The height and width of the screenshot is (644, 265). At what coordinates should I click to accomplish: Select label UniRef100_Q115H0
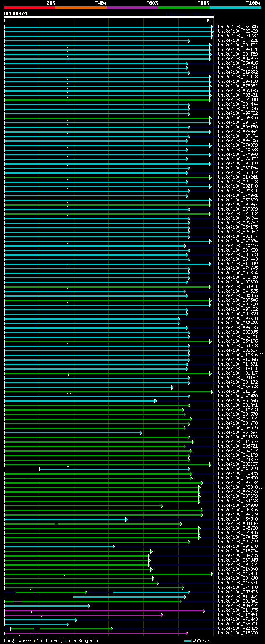coord(238,441)
